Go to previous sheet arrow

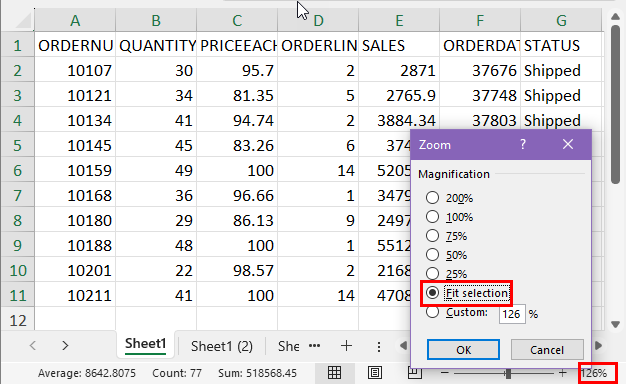coord(33,345)
